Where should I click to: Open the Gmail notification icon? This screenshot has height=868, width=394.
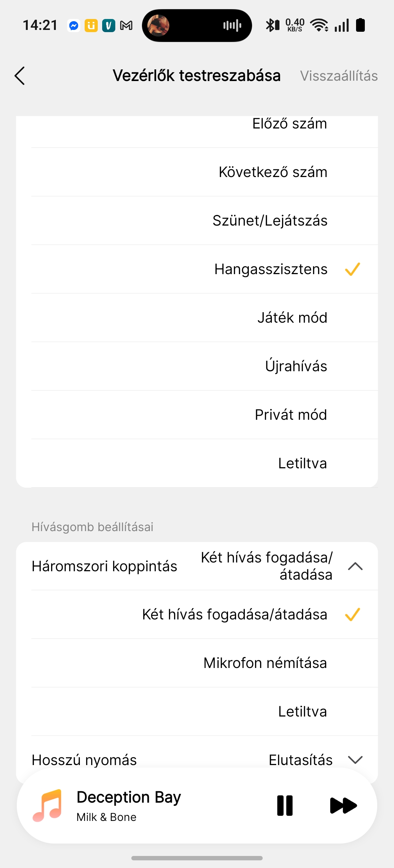[x=126, y=26]
